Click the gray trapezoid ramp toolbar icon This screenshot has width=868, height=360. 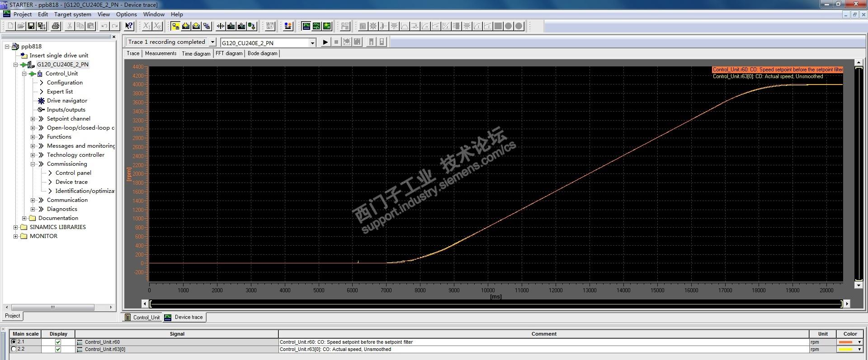(405, 26)
